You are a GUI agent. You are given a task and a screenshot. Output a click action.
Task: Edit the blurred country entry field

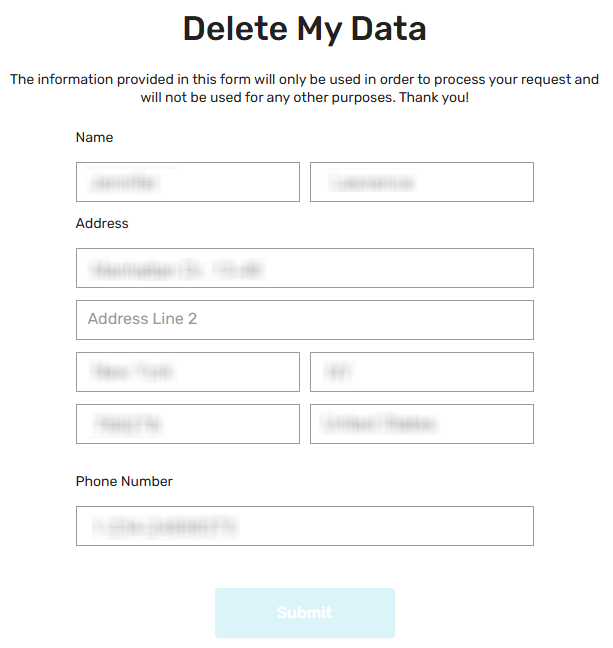click(x=421, y=424)
